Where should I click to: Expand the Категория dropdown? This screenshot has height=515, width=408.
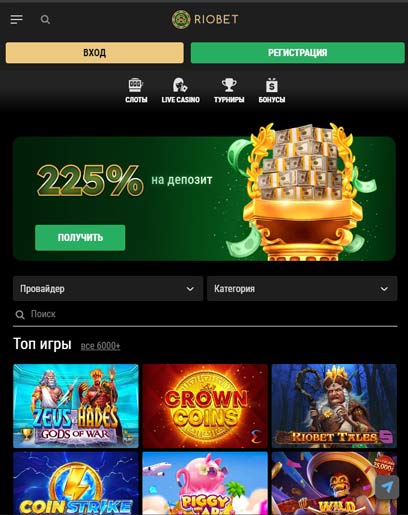pyautogui.click(x=302, y=289)
